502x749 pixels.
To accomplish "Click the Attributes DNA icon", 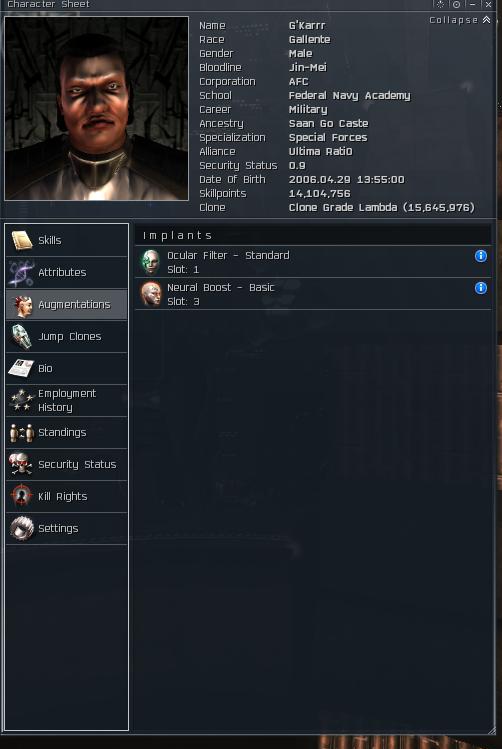I will coord(21,272).
